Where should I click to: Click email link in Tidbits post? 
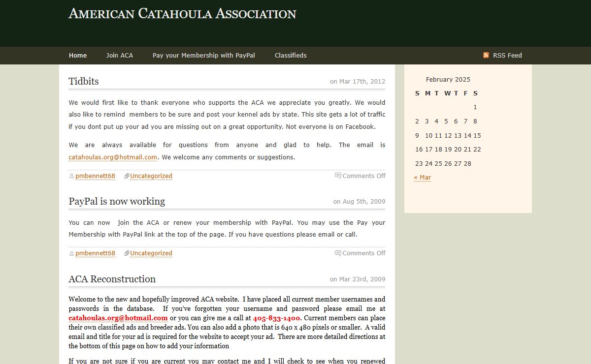click(113, 157)
